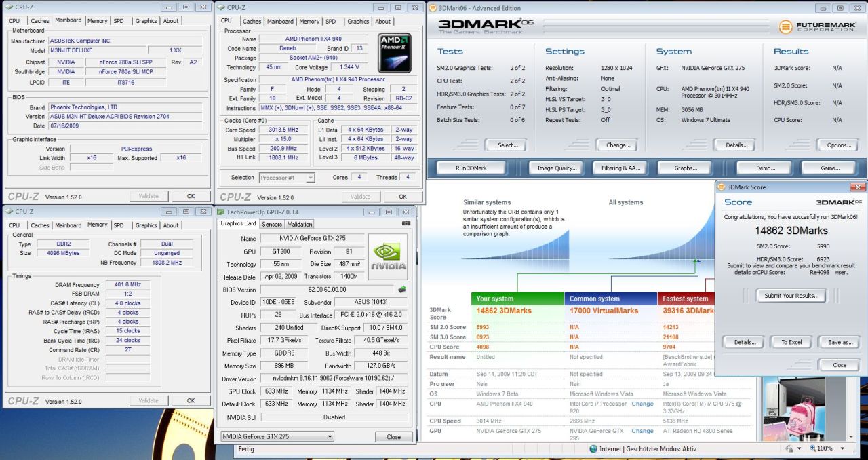Image resolution: width=868 pixels, height=460 pixels.
Task: Click OK in the CPU-Z Mainboard window
Action: coord(191,197)
